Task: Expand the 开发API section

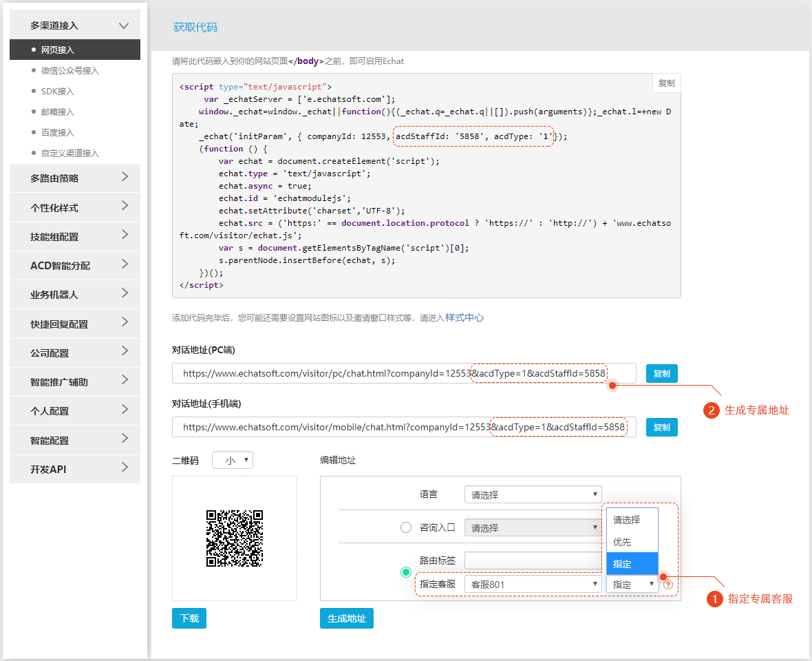Action: pos(75,470)
